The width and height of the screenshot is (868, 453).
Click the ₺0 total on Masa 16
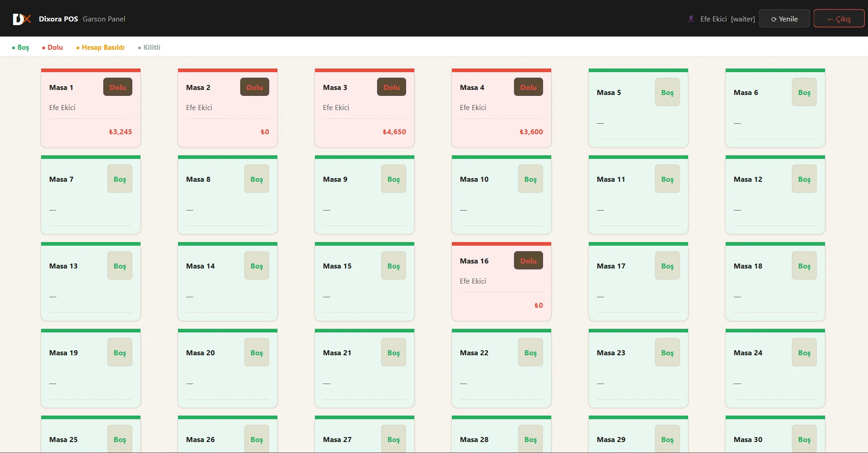click(x=539, y=306)
